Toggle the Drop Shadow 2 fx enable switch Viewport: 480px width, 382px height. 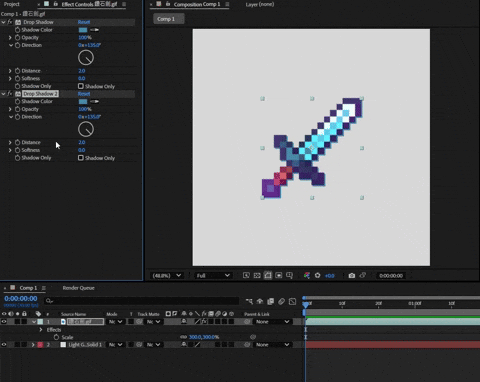pos(10,94)
